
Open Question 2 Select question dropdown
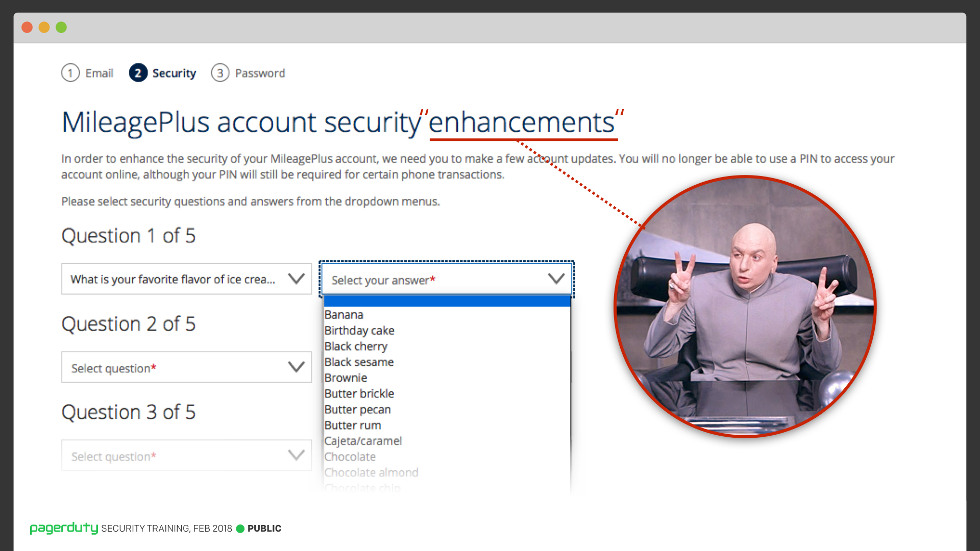[186, 367]
